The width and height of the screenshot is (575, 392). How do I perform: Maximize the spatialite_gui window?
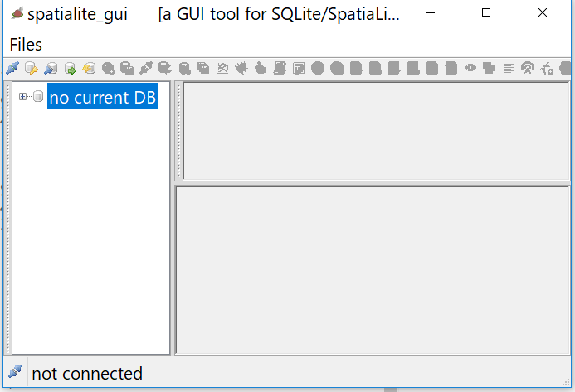click(x=486, y=12)
